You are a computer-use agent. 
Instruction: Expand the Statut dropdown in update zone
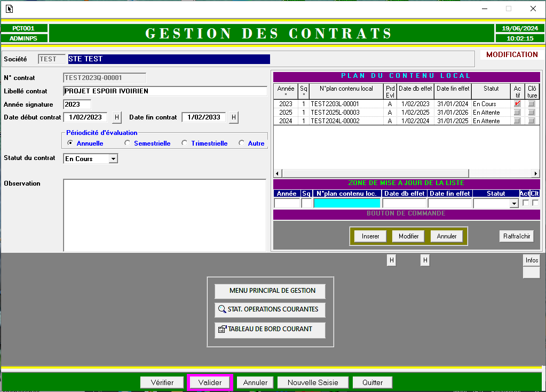click(x=514, y=203)
